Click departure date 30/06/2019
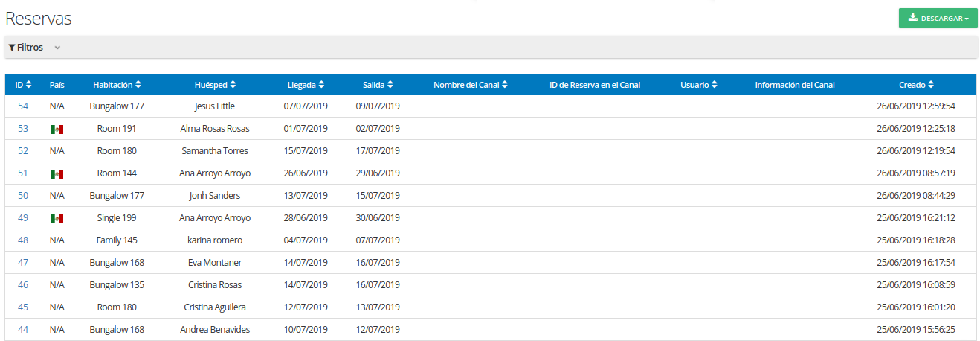The image size is (980, 341). pos(378,218)
